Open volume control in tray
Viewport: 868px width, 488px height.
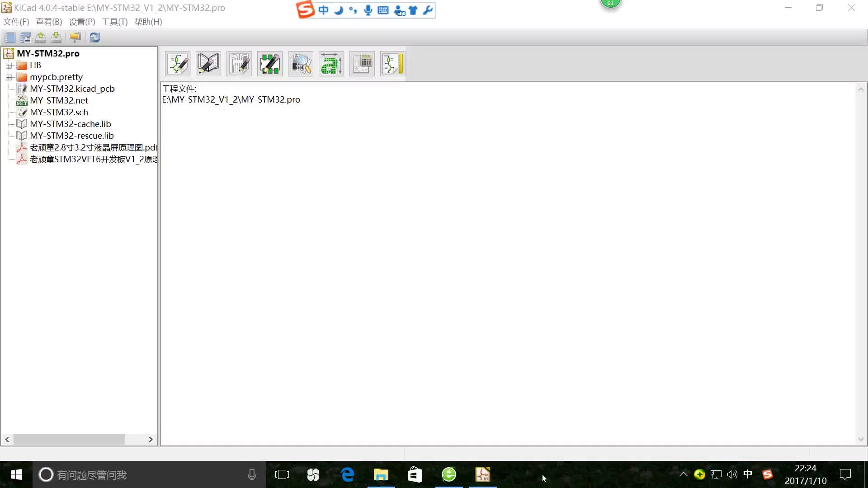point(732,474)
